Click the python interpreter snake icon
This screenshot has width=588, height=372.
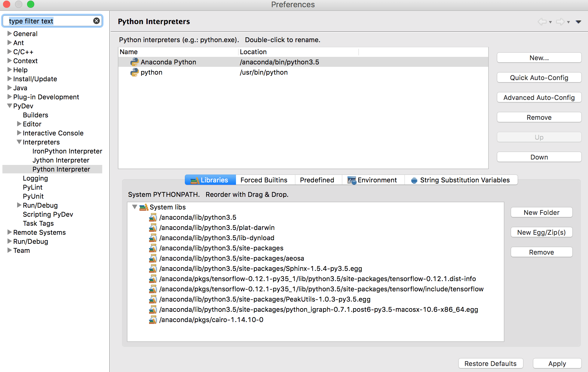click(x=134, y=72)
